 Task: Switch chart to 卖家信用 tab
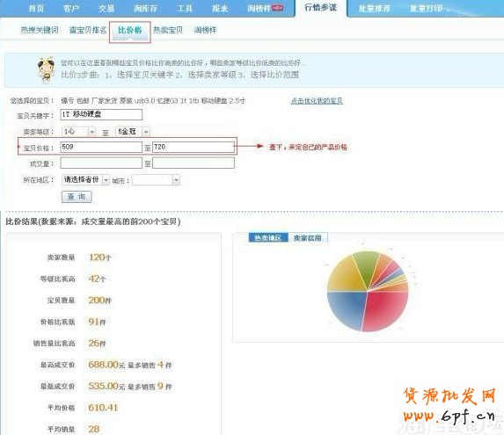(x=308, y=237)
